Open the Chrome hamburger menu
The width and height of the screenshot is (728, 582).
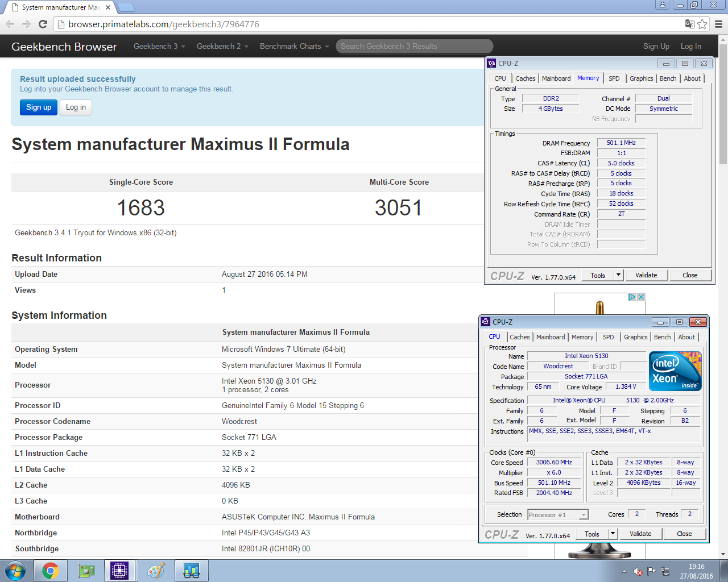[x=718, y=24]
